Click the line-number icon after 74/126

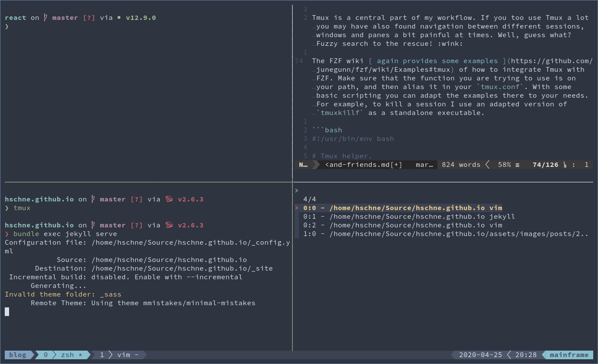pos(565,165)
